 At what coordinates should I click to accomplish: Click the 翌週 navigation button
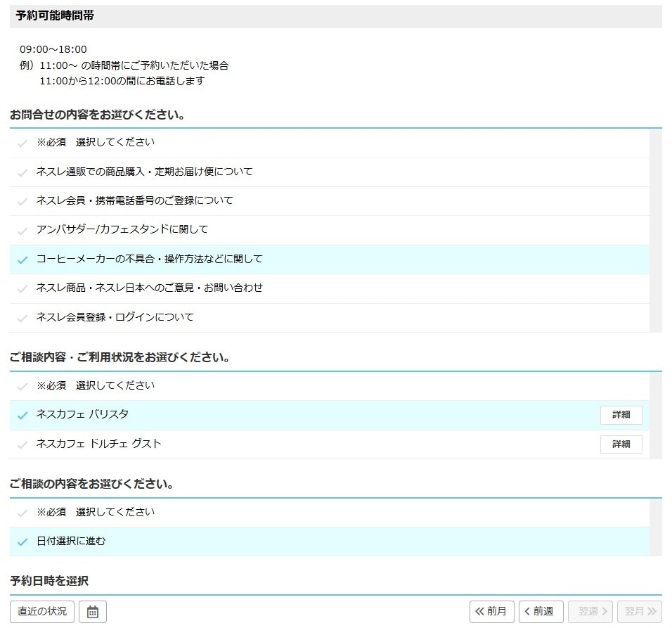(590, 611)
